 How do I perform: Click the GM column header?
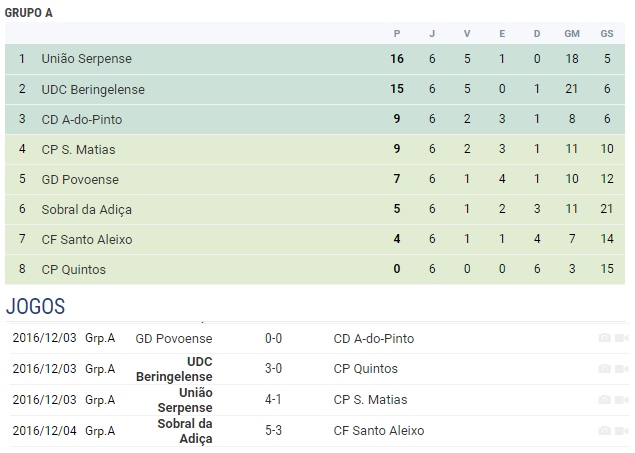[572, 33]
